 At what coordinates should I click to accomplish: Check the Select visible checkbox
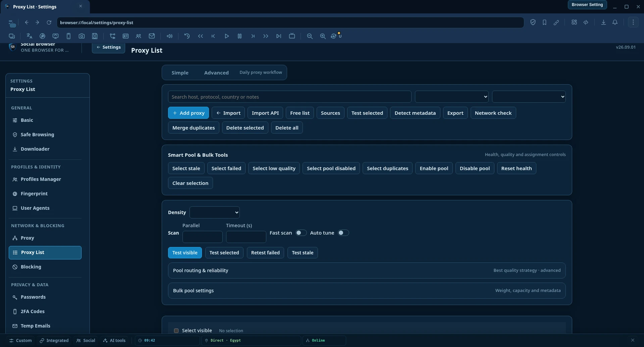coord(176,331)
